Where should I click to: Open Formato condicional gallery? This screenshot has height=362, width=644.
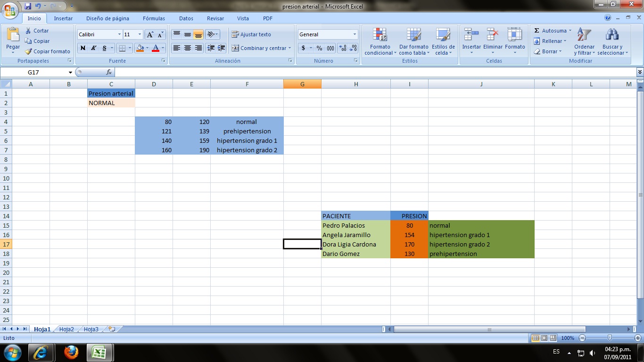380,41
